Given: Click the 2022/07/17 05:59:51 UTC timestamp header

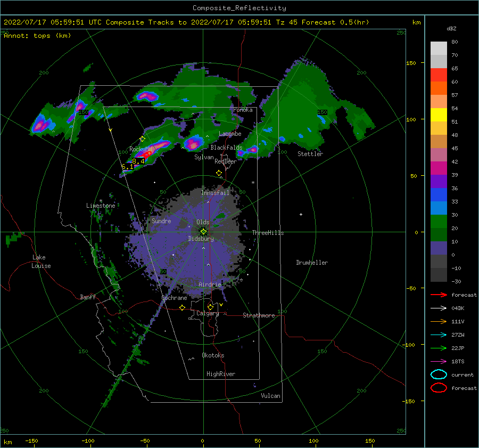Looking at the screenshot, I should point(48,22).
